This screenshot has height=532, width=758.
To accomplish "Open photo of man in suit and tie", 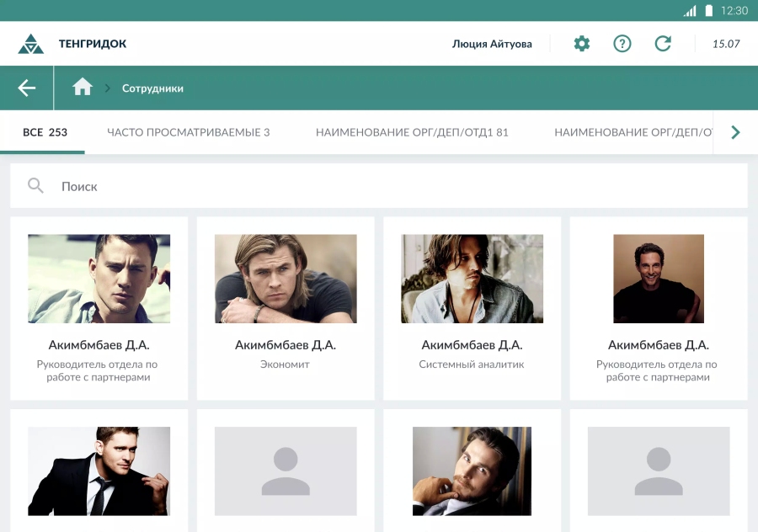I will tap(99, 471).
